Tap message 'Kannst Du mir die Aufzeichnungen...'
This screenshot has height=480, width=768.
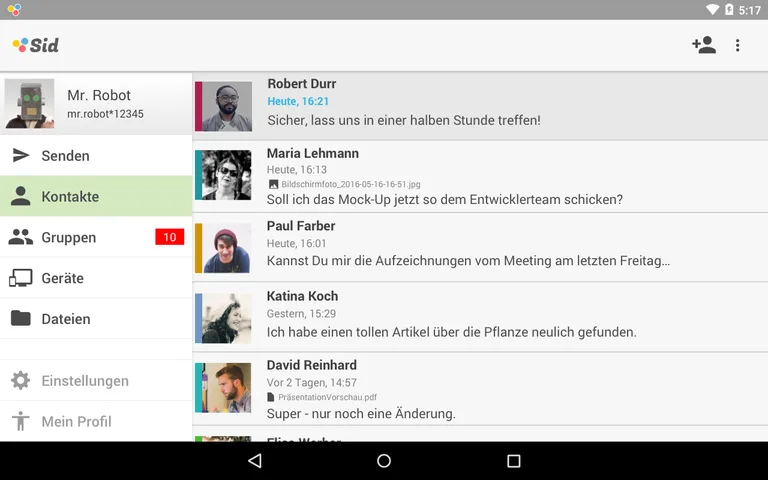pos(468,261)
